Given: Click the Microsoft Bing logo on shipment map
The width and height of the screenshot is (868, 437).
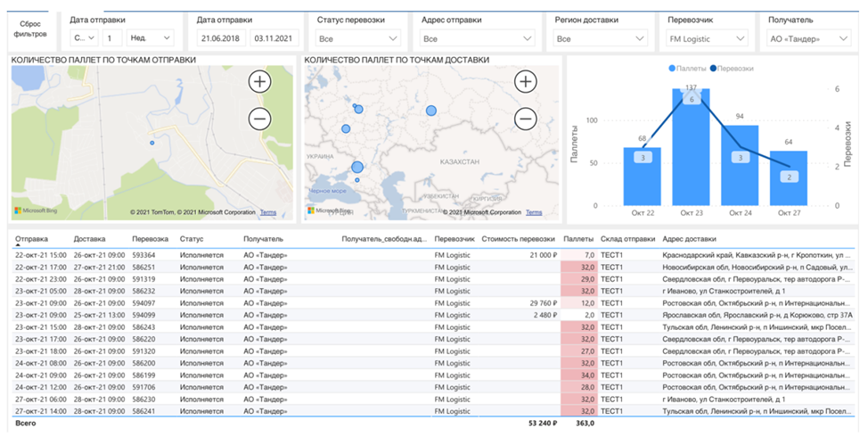Looking at the screenshot, I should [x=36, y=210].
